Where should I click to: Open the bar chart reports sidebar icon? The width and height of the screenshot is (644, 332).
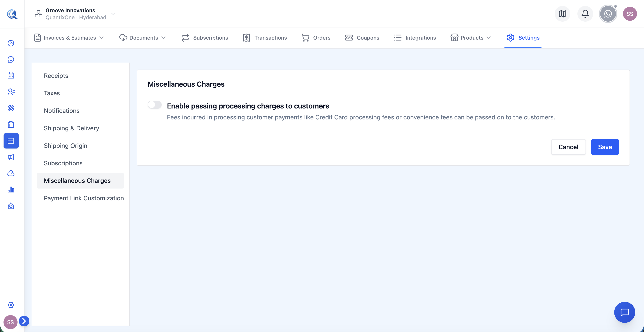(x=11, y=190)
